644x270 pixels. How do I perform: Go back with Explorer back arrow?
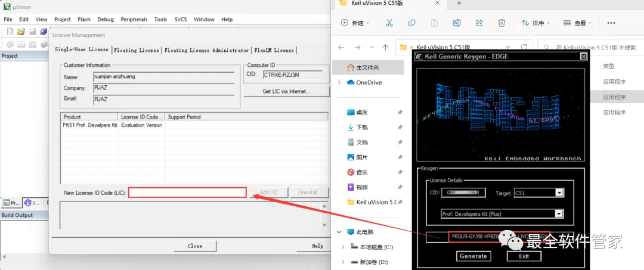341,47
